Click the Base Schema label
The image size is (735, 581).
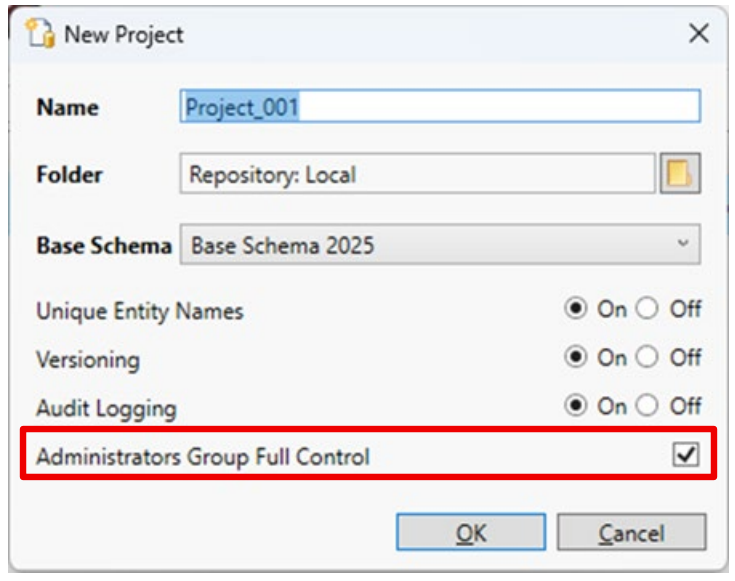[104, 245]
